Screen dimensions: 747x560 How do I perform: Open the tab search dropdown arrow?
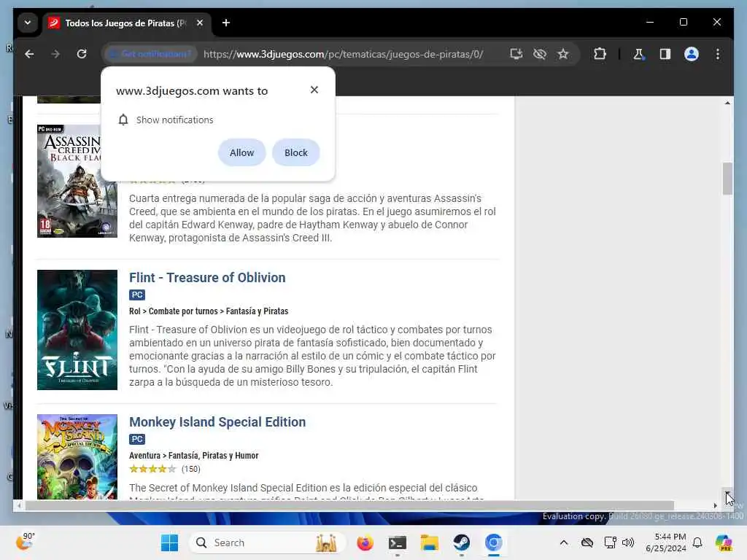pyautogui.click(x=28, y=23)
